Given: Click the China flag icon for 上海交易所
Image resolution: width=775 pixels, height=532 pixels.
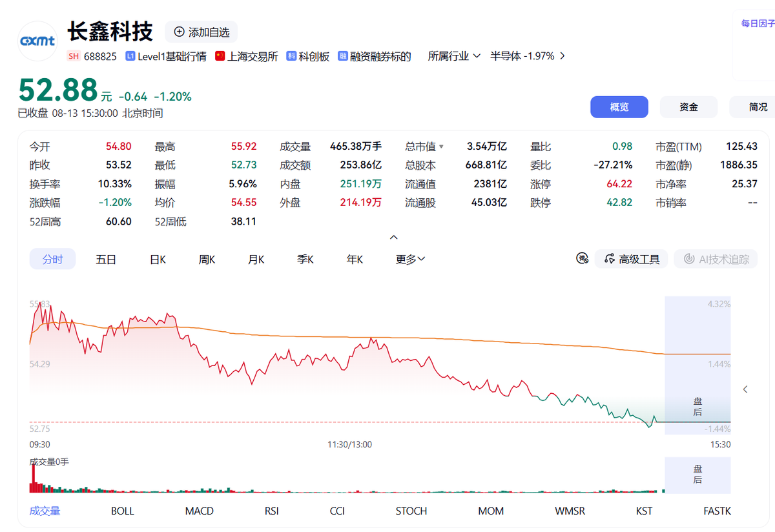Looking at the screenshot, I should [x=220, y=56].
